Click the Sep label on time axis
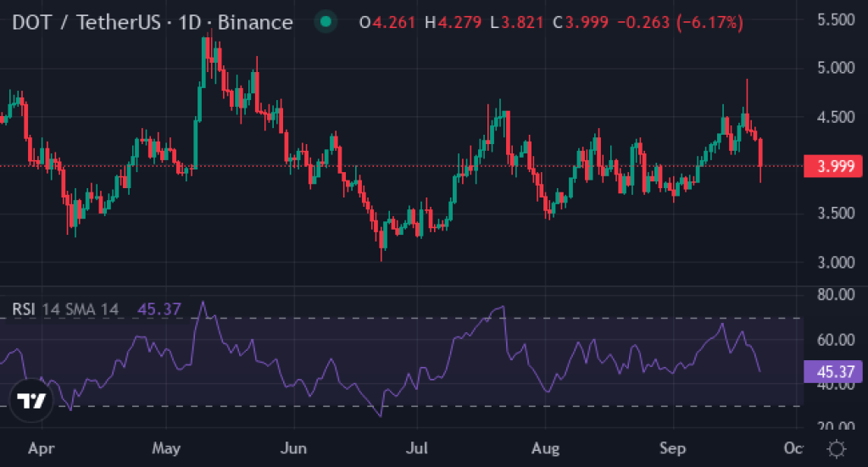The width and height of the screenshot is (868, 467). 672,448
